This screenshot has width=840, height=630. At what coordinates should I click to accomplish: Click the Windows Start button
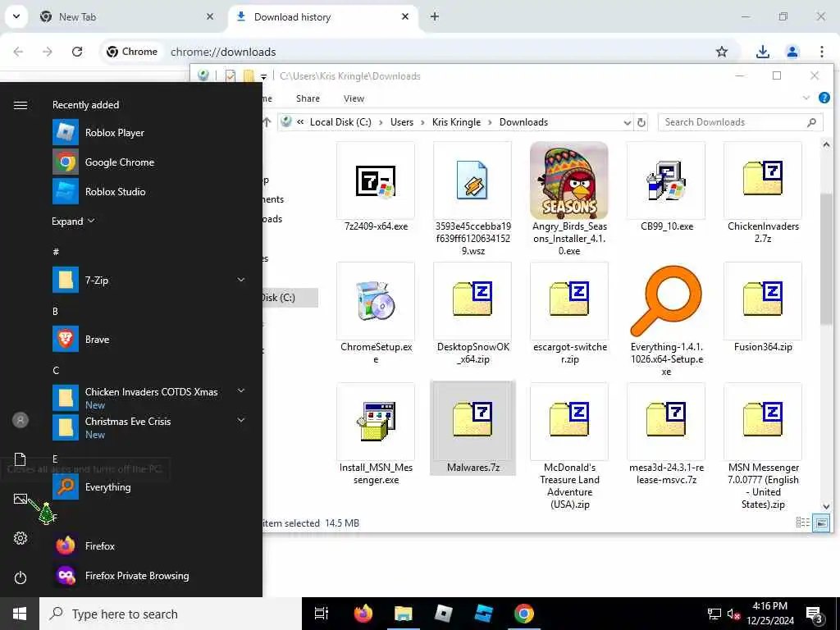(20, 614)
